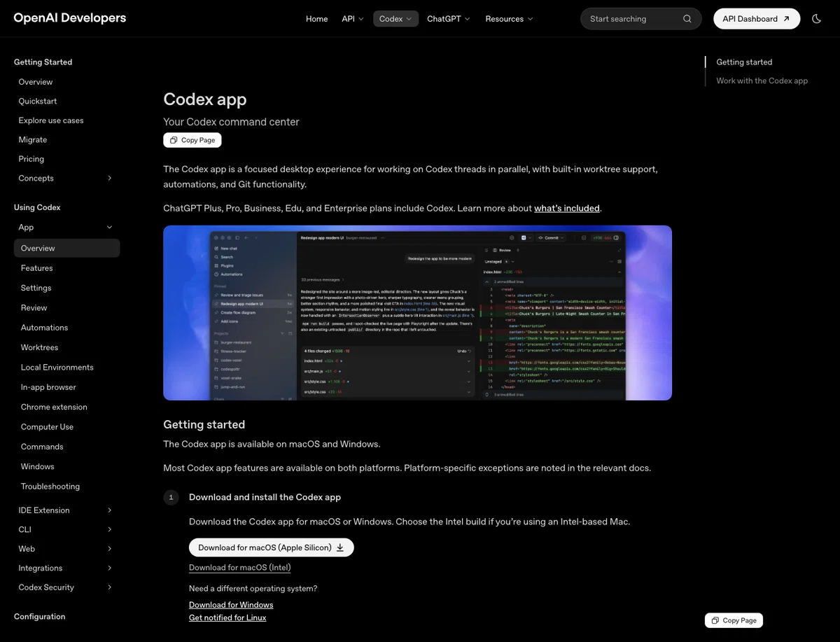The height and width of the screenshot is (642, 840).
Task: Click the OpenAI Developers logo
Action: [x=70, y=18]
